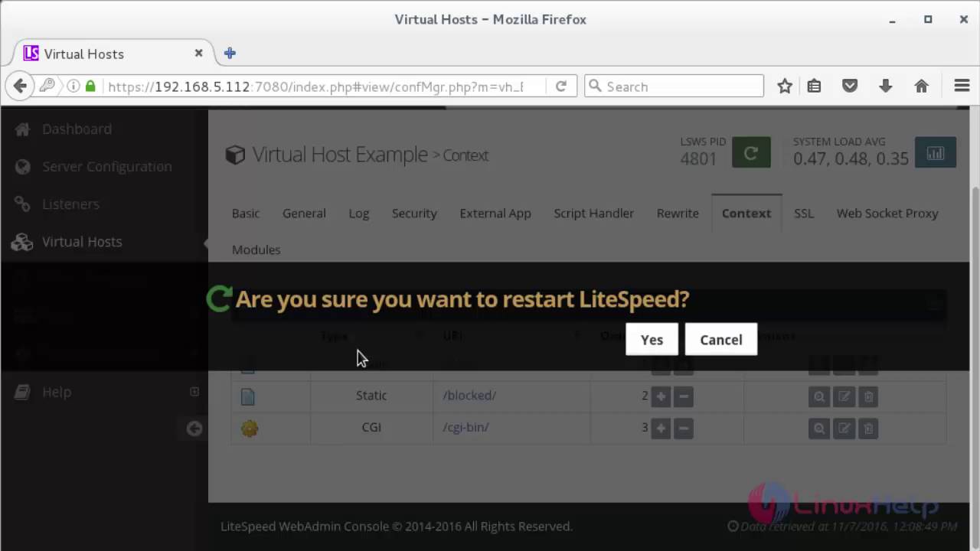This screenshot has height=551, width=980.
Task: Confirm restart by clicking Yes
Action: [x=652, y=339]
